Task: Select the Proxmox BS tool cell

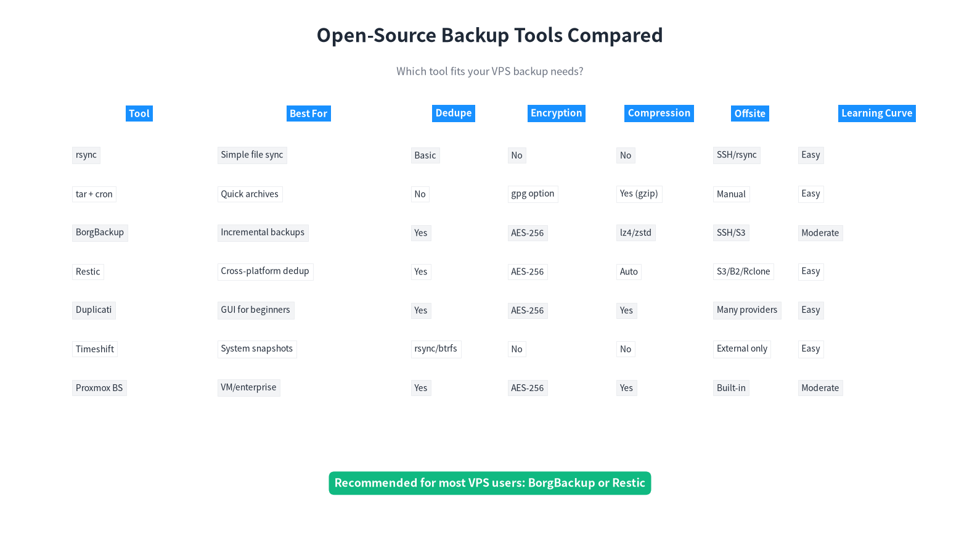Action: tap(99, 388)
